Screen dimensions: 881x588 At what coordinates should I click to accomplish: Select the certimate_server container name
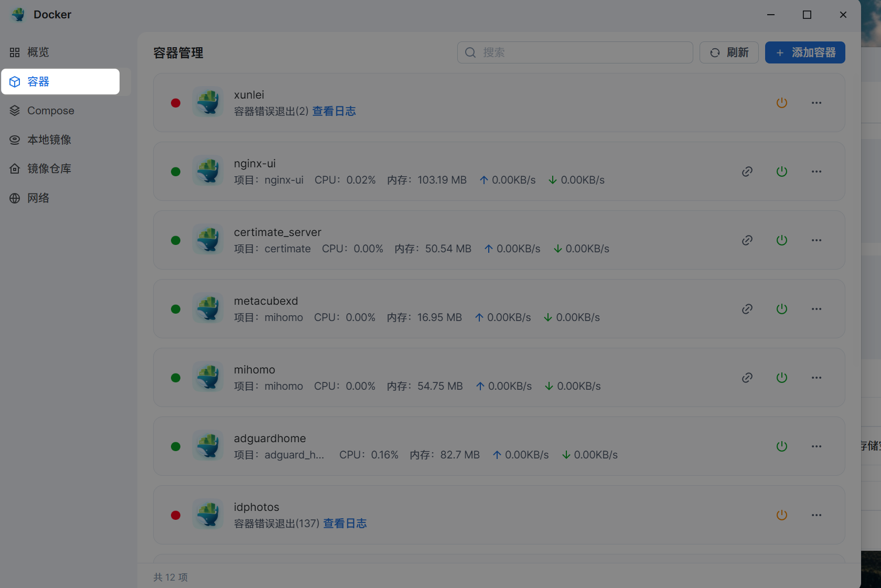tap(277, 232)
